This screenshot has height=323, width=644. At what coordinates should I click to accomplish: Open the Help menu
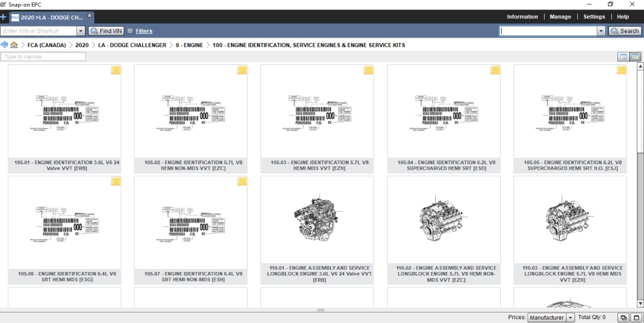click(623, 17)
